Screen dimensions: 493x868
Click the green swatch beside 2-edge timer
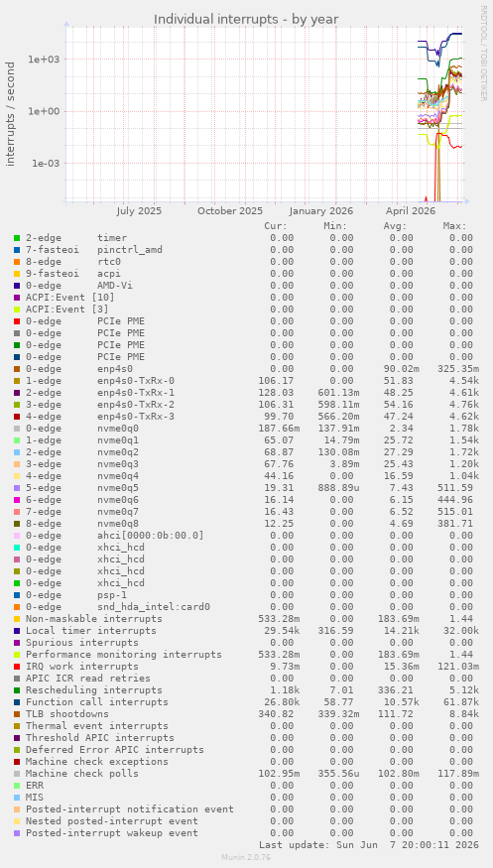[17, 238]
